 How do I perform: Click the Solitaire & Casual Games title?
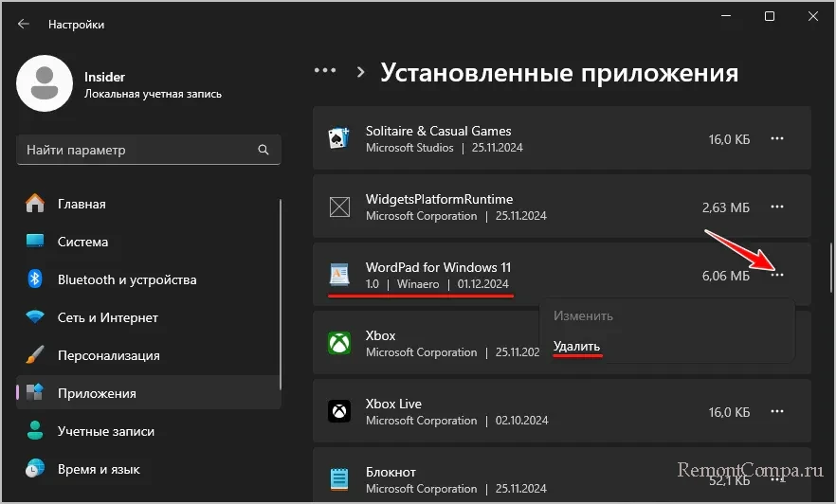[438, 131]
